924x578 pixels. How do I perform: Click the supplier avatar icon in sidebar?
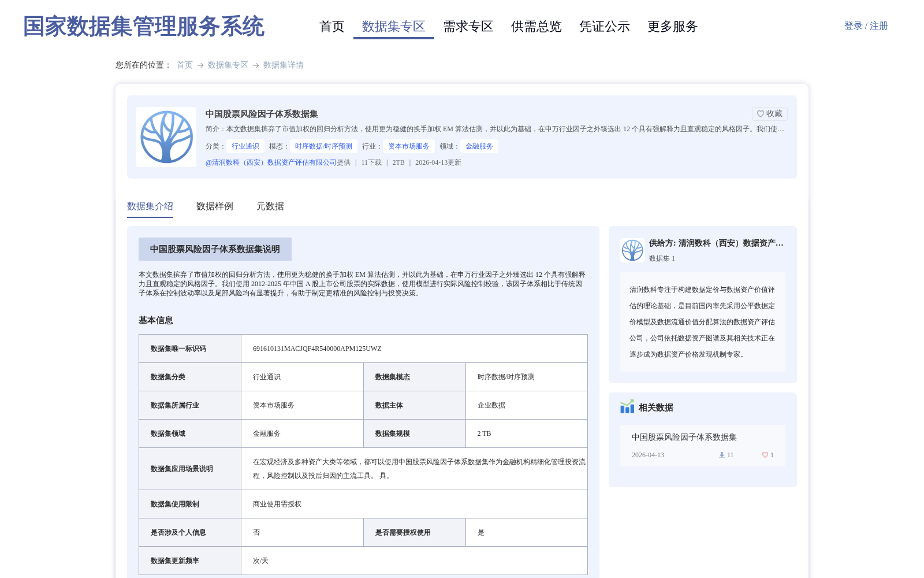pos(632,250)
